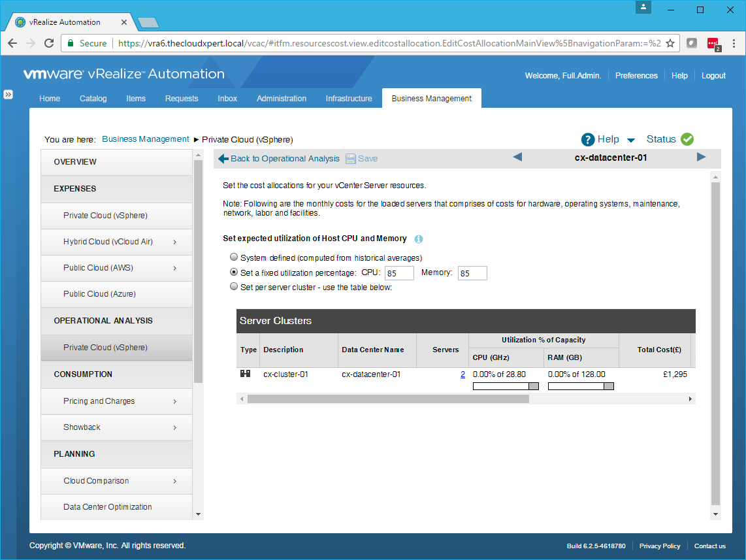
Task: Expand Pricing and Charges submenu
Action: 175,401
